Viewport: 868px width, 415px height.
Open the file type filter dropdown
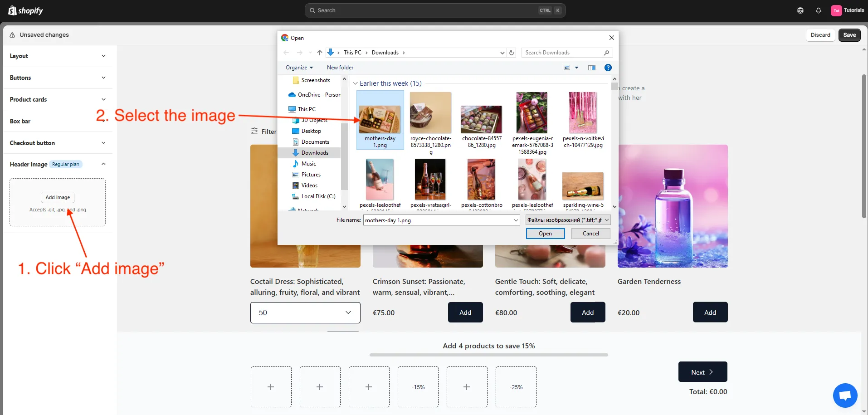(568, 220)
